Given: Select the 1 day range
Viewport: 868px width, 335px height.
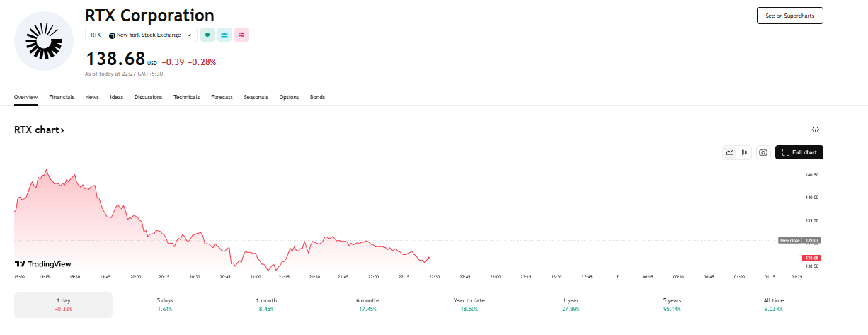Looking at the screenshot, I should coord(63,305).
